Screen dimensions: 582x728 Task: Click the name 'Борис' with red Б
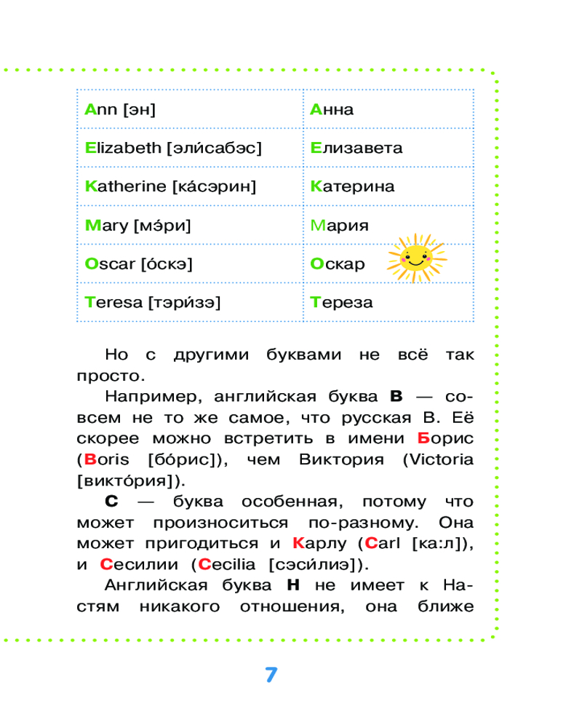[445, 438]
